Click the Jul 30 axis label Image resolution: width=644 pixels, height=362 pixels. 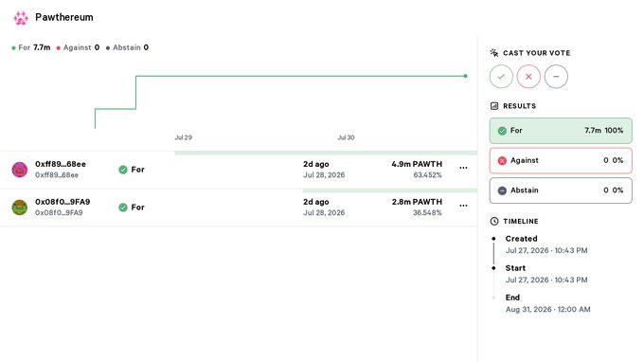[346, 137]
